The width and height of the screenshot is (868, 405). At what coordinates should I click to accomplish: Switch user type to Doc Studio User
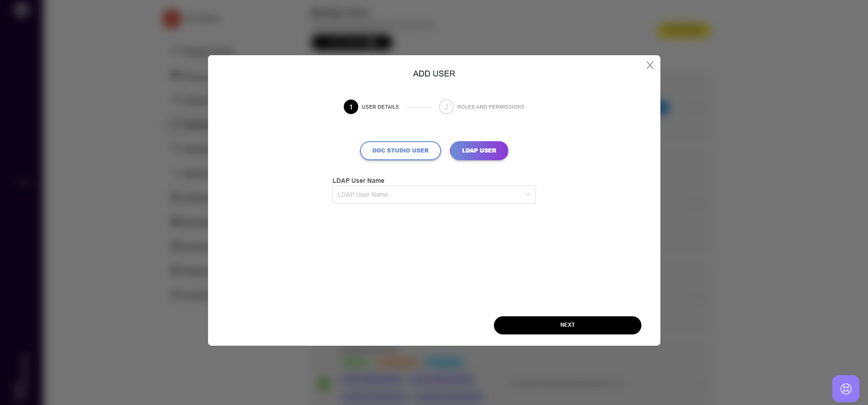(400, 151)
